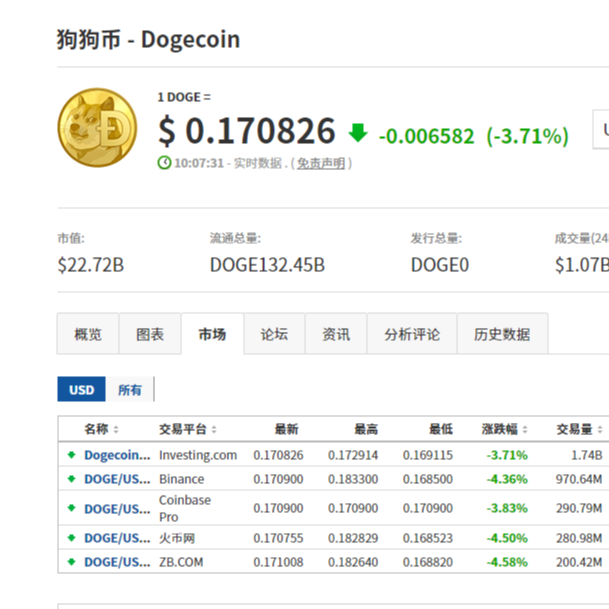Screen dimensions: 609x609
Task: Click the green down arrow beside price
Action: (x=358, y=133)
